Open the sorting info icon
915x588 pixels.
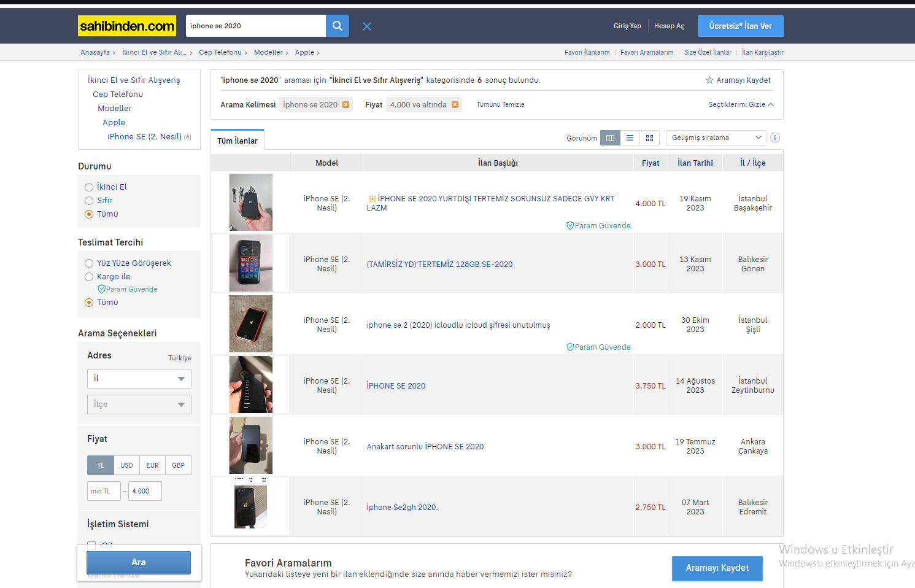(x=775, y=137)
